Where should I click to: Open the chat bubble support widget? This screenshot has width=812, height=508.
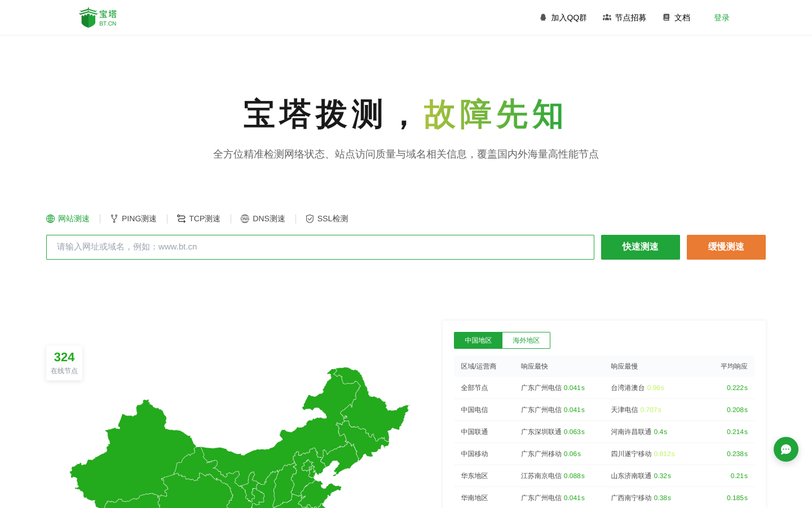pyautogui.click(x=786, y=449)
